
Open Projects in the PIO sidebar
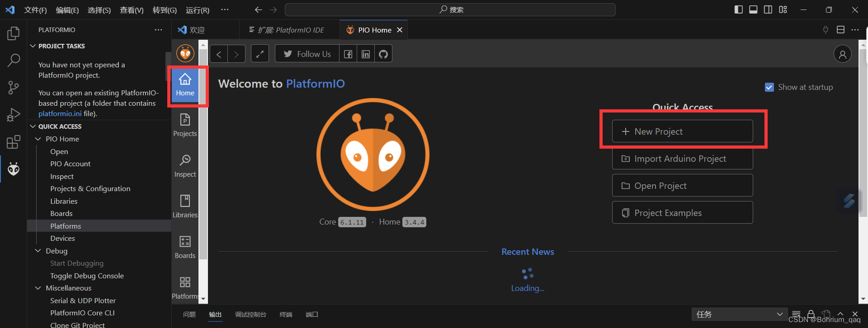pyautogui.click(x=185, y=125)
